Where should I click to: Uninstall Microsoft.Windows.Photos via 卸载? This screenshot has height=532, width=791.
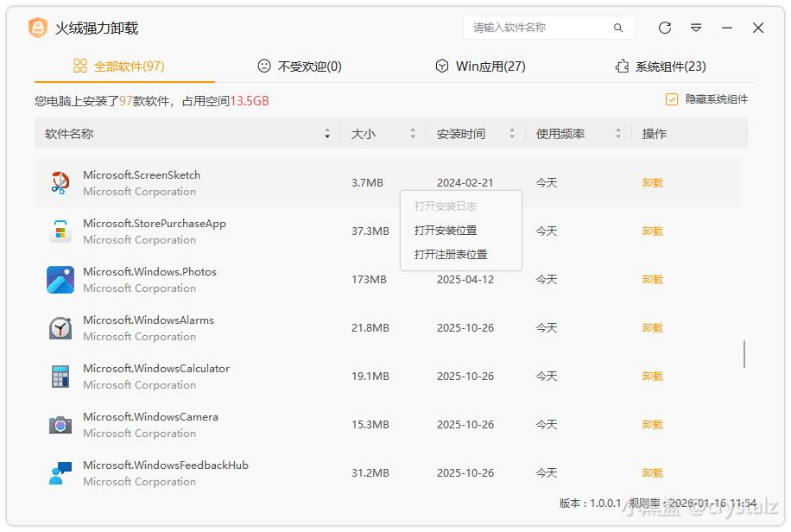[x=652, y=280]
